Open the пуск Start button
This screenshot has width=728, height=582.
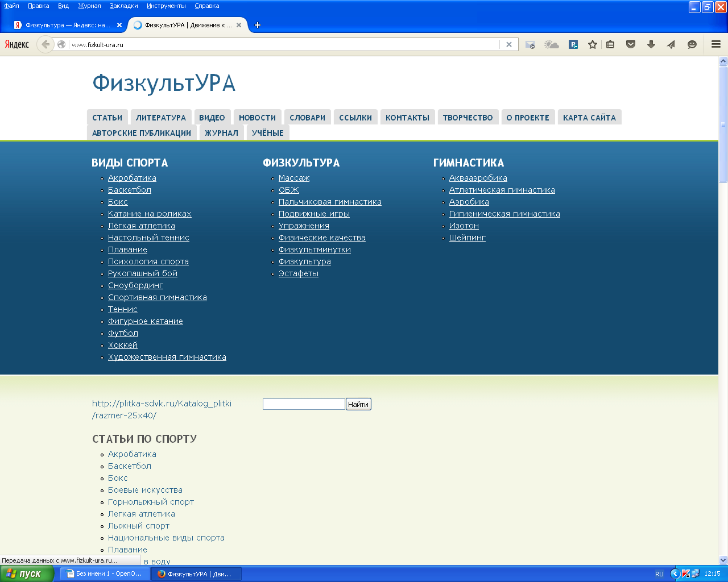pyautogui.click(x=27, y=573)
